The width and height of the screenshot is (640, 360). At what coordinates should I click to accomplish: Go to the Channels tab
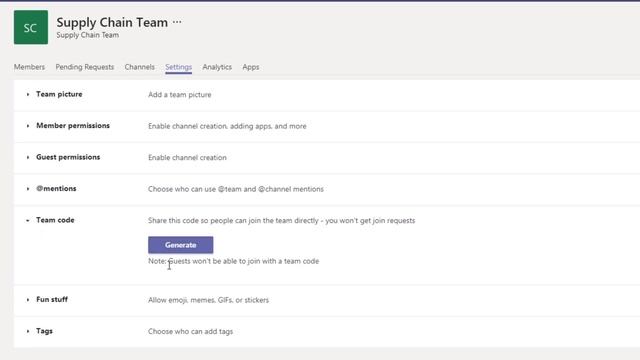[x=140, y=67]
